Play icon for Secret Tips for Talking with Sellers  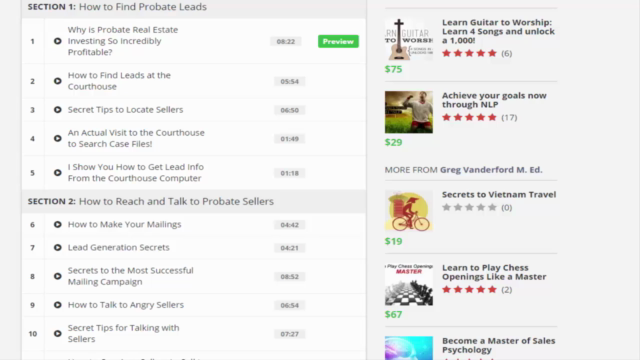[x=58, y=333]
